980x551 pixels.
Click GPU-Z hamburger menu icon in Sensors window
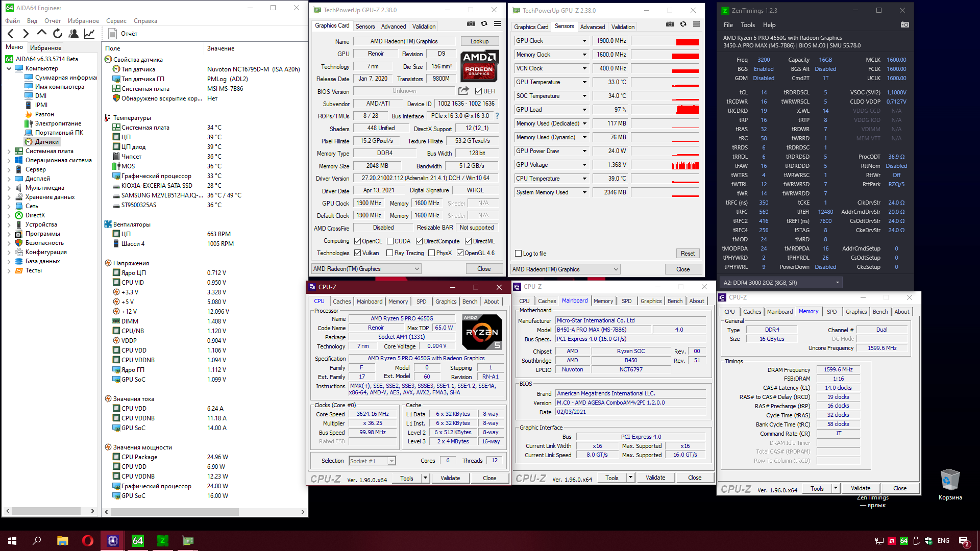[696, 24]
